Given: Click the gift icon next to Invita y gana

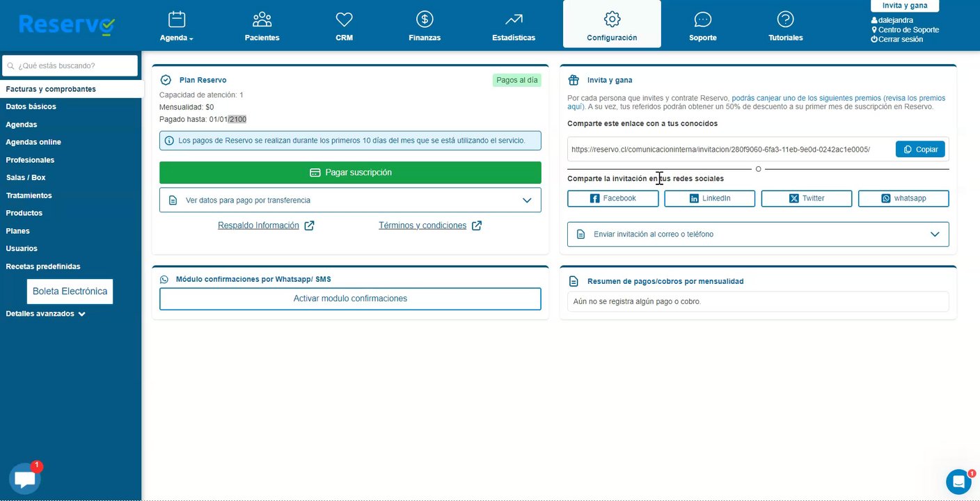Looking at the screenshot, I should coord(574,80).
